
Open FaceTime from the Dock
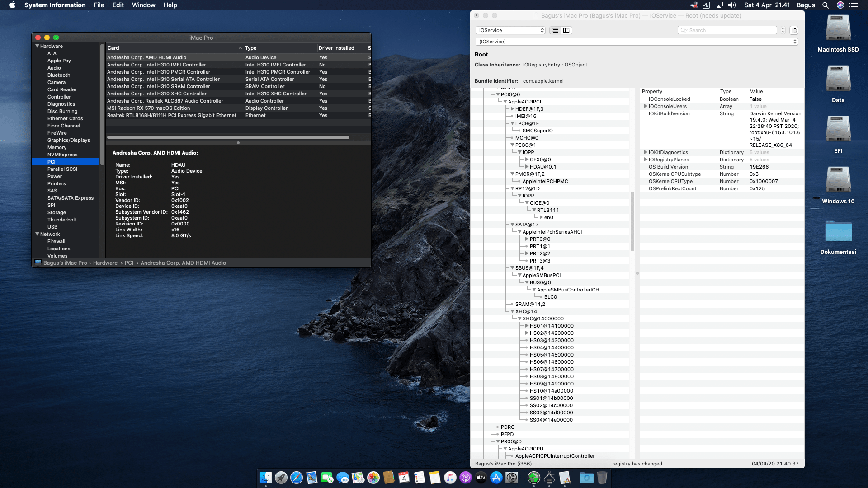327,478
